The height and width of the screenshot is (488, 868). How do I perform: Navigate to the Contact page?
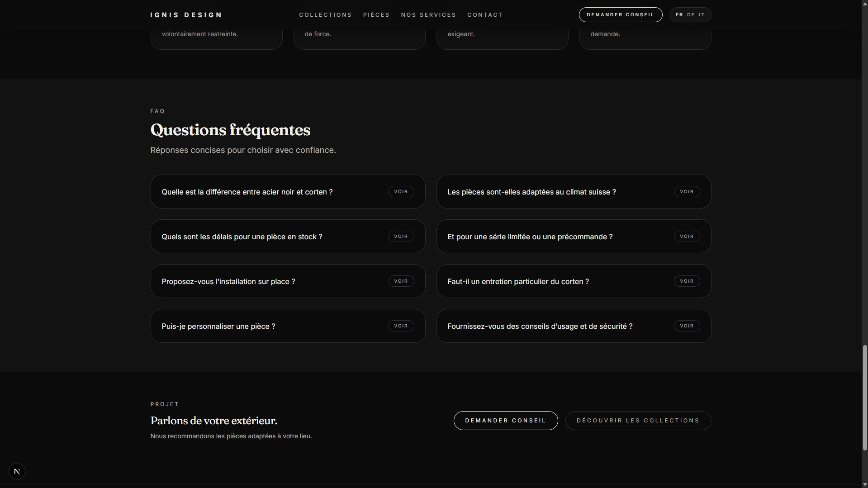click(x=485, y=15)
